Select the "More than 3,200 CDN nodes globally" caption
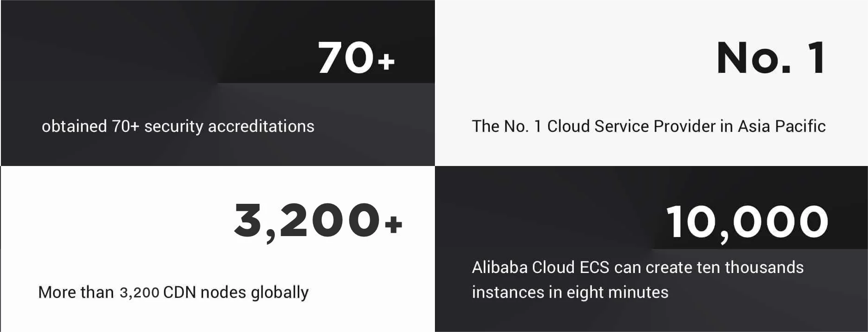This screenshot has height=332, width=868. (173, 292)
